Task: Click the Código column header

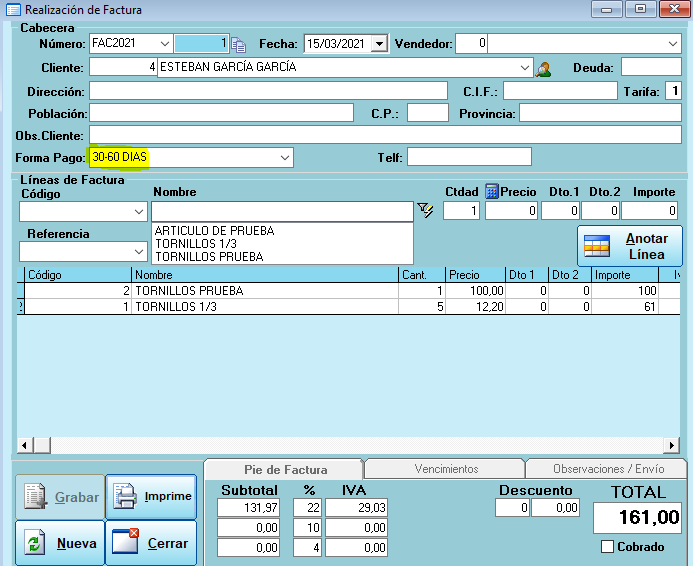Action: point(78,275)
